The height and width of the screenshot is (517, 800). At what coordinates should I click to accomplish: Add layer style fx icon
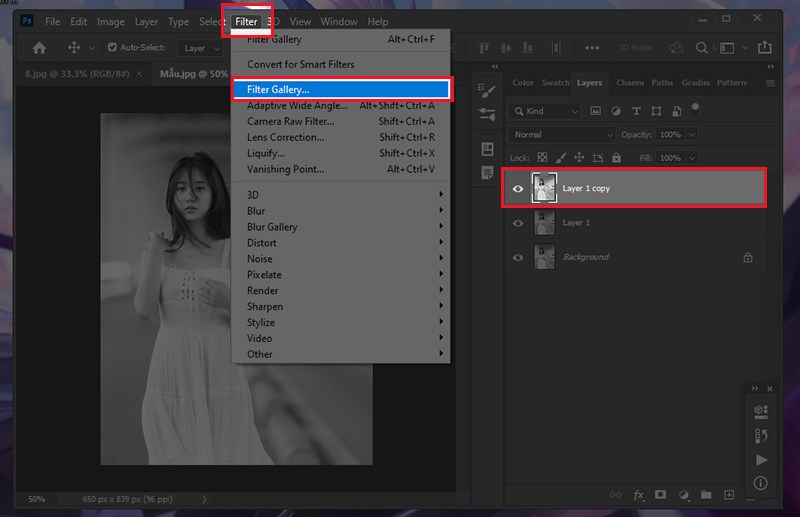click(x=638, y=495)
